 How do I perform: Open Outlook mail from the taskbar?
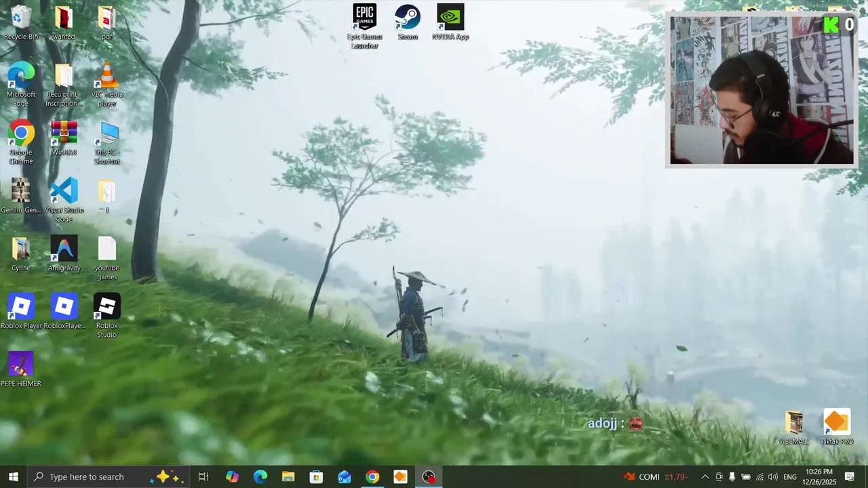pos(344,476)
